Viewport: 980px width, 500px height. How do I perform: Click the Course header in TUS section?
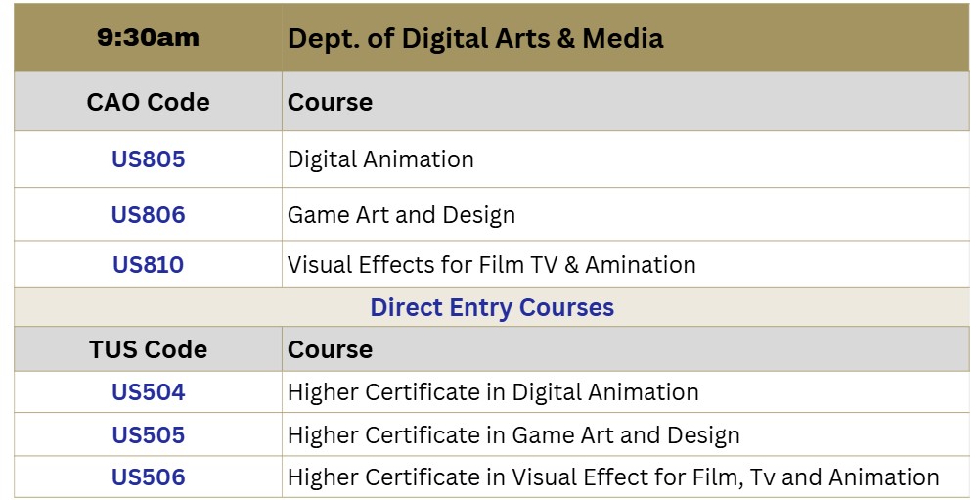click(330, 349)
